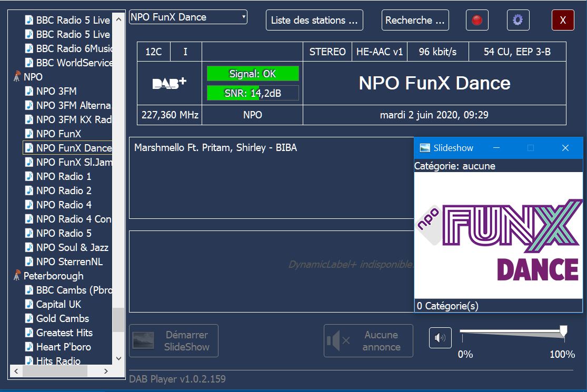Select NPO 3FM KX Rad station
This screenshot has height=392, width=587.
(74, 119)
